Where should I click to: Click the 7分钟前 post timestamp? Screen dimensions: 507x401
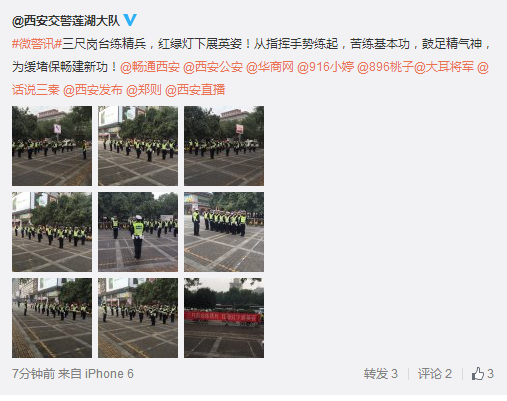pyautogui.click(x=33, y=374)
